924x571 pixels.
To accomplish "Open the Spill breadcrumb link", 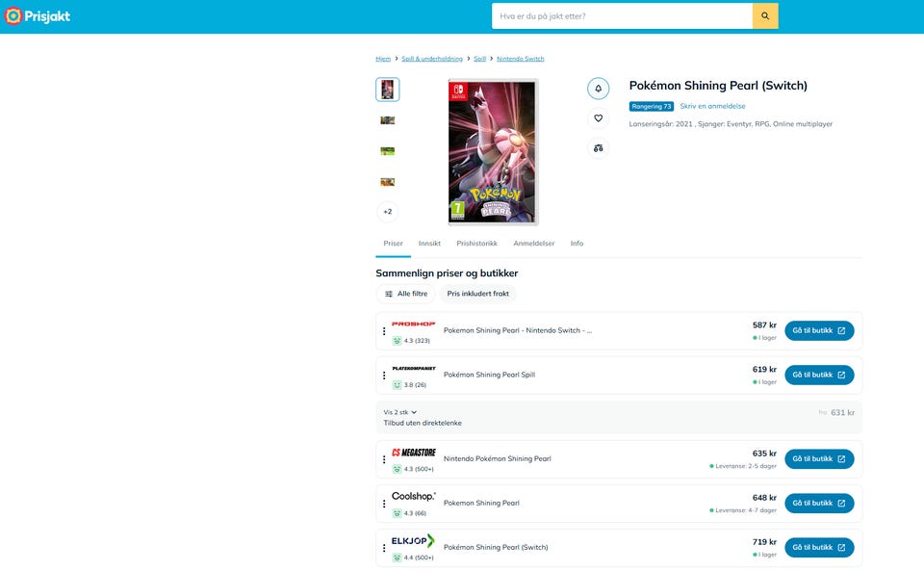I will click(x=479, y=59).
